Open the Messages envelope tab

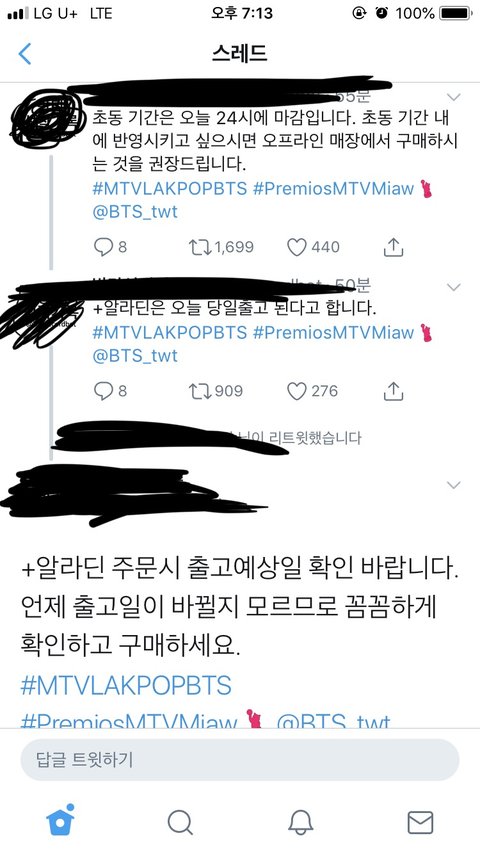coord(420,822)
